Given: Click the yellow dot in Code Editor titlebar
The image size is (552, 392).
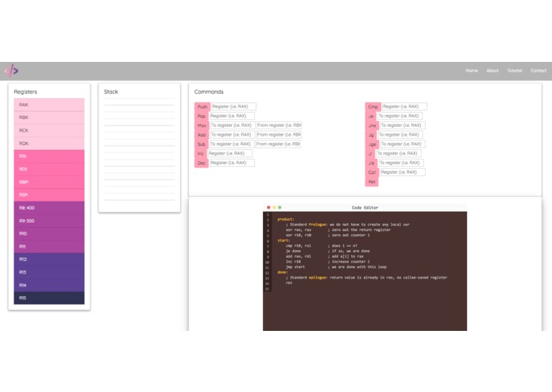Looking at the screenshot, I should 274,207.
